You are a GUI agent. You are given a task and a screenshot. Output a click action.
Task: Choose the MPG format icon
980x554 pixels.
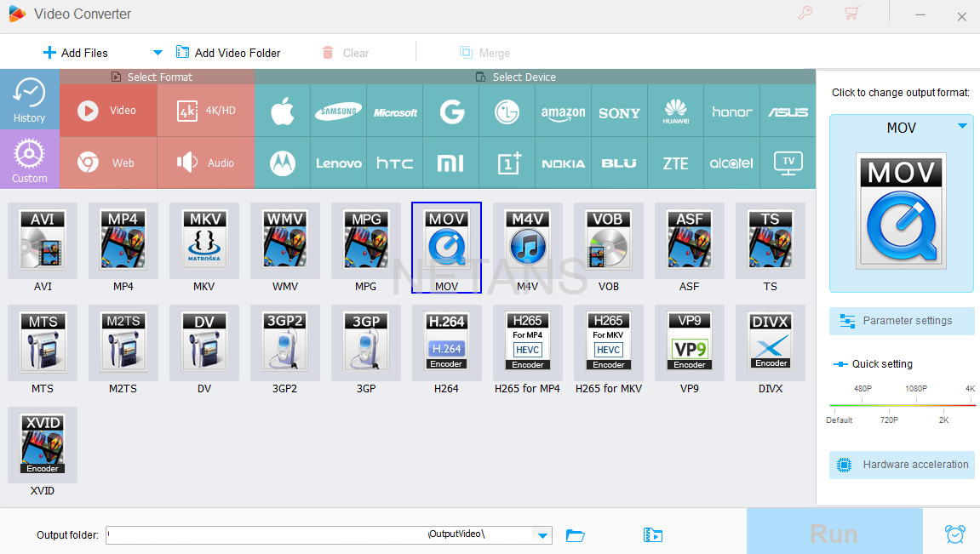(x=366, y=241)
